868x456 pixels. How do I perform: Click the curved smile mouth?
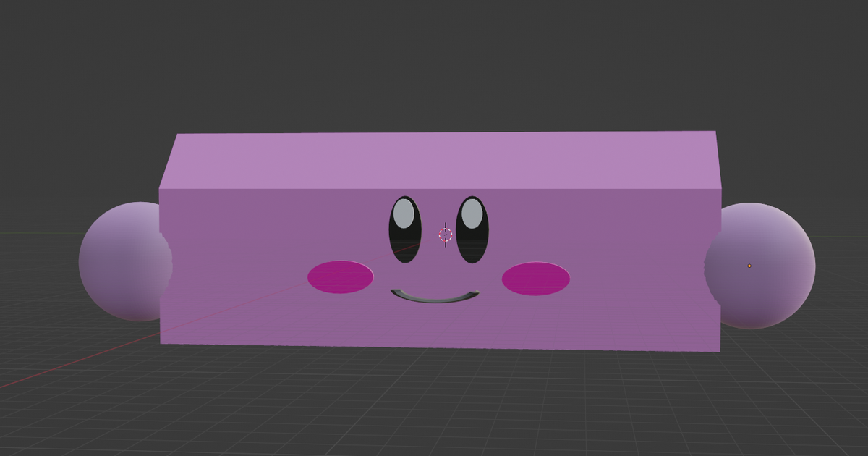tap(435, 297)
